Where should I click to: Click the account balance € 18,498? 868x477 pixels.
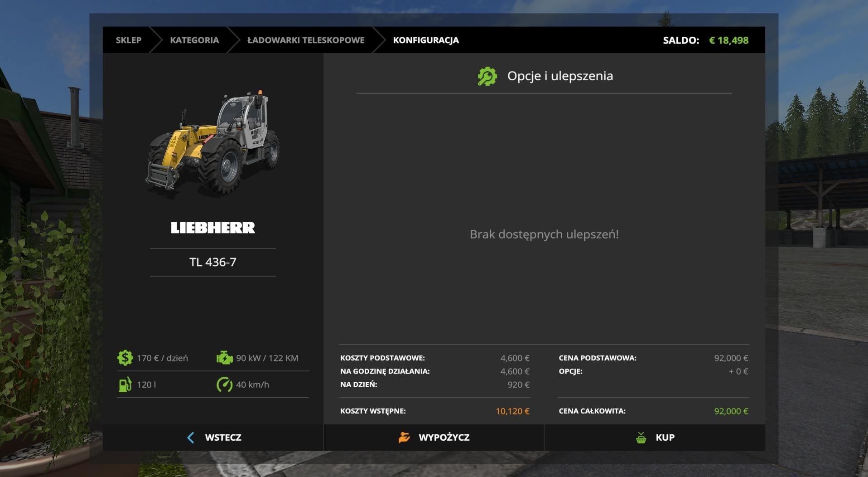pyautogui.click(x=728, y=40)
